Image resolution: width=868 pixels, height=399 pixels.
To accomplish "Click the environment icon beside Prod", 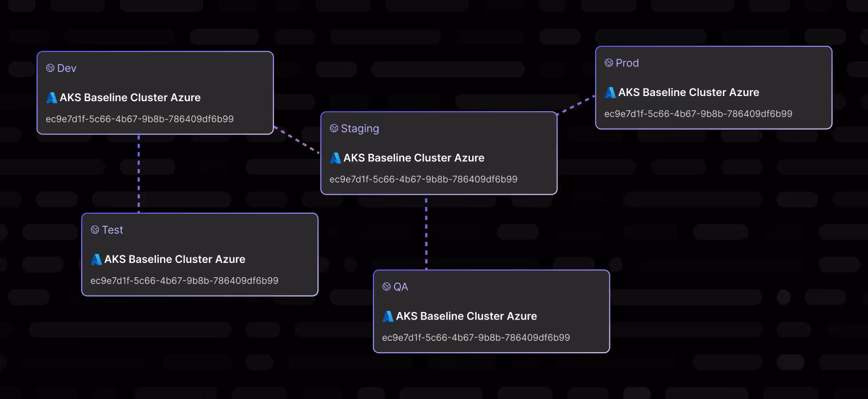I will [x=609, y=63].
